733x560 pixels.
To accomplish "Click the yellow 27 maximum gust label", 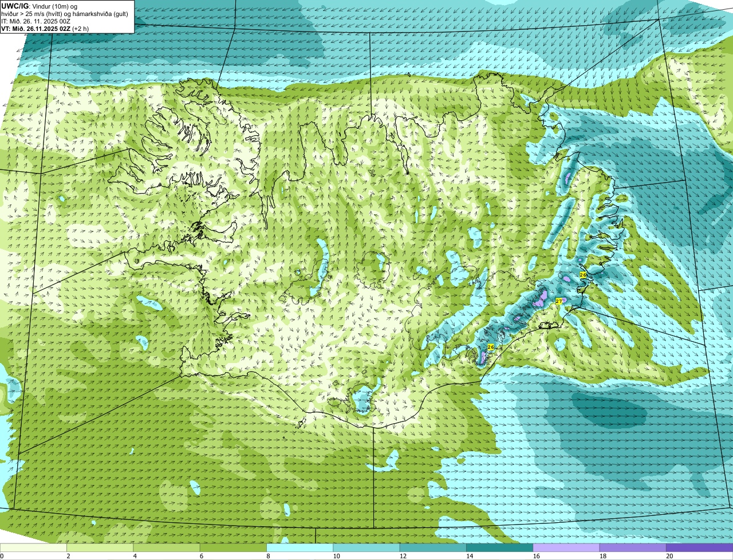I will click(559, 301).
